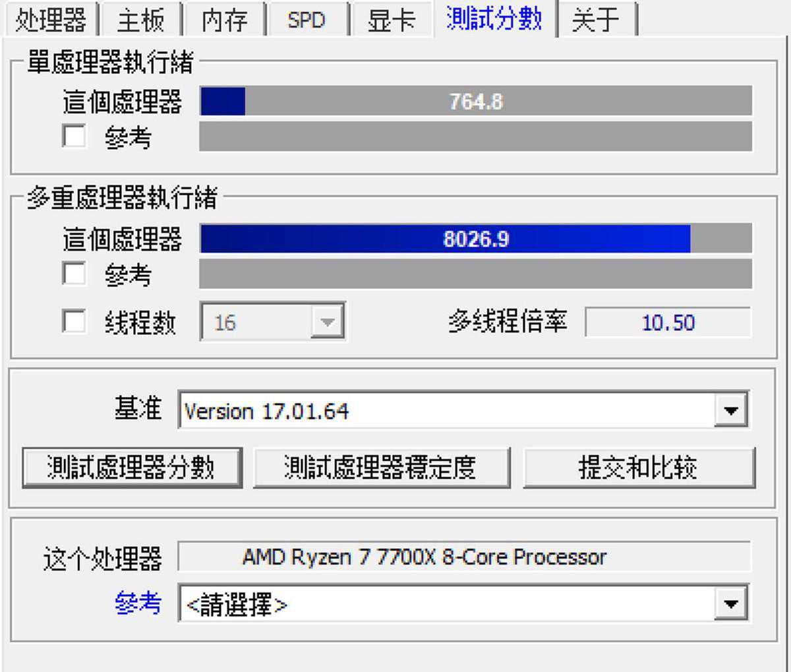Screen dimensions: 791x672
Task: Switch to the 关于 tab
Action: (x=595, y=19)
